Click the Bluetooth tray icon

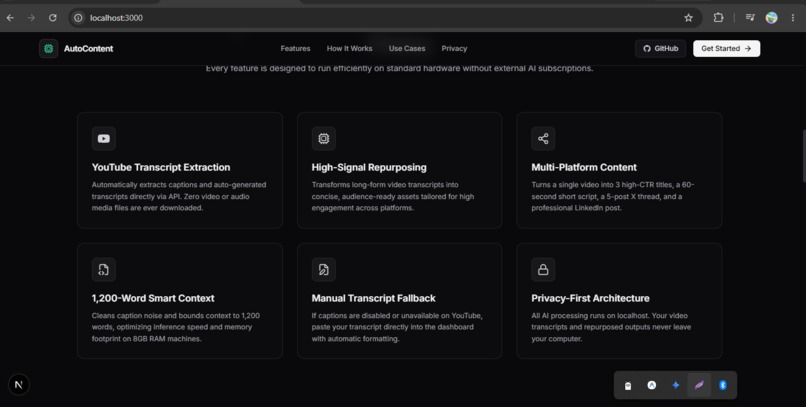(723, 385)
